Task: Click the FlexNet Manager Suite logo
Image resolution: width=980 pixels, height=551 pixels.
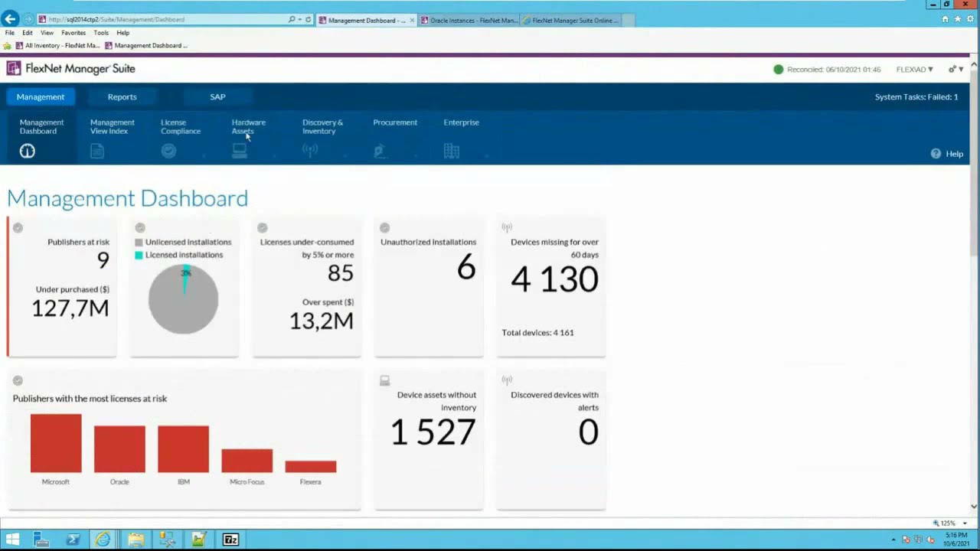Action: [70, 69]
